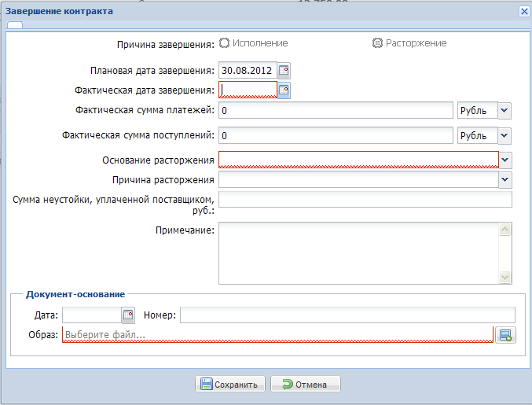Click the Рубль value for сумма платежей
532x405 pixels.
pyautogui.click(x=477, y=110)
